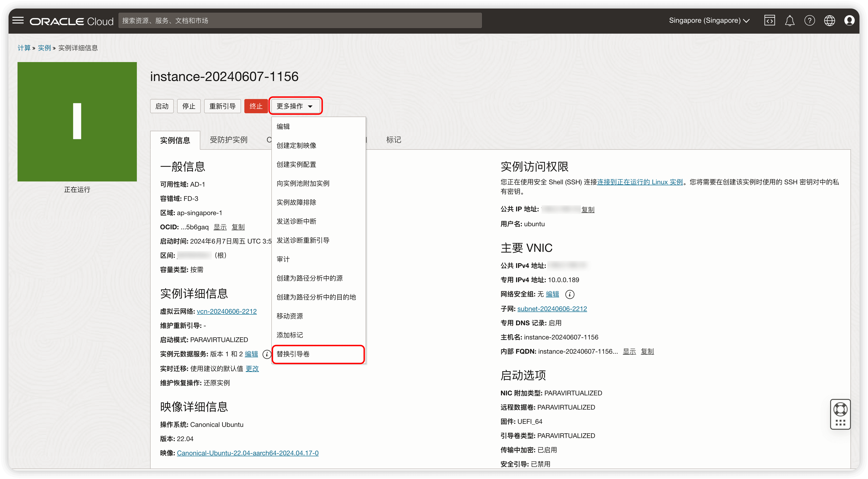Click the 正在运行 status label
The image size is (868, 479).
click(77, 190)
